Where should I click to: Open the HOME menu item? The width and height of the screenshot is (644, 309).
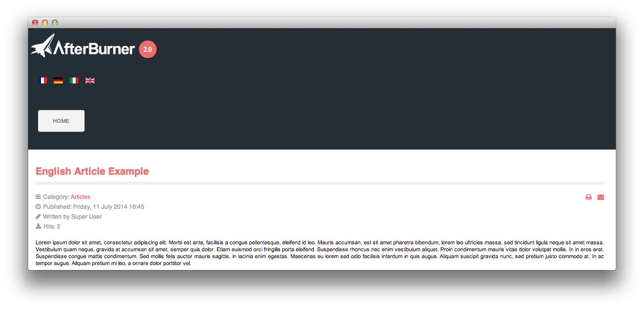point(61,121)
